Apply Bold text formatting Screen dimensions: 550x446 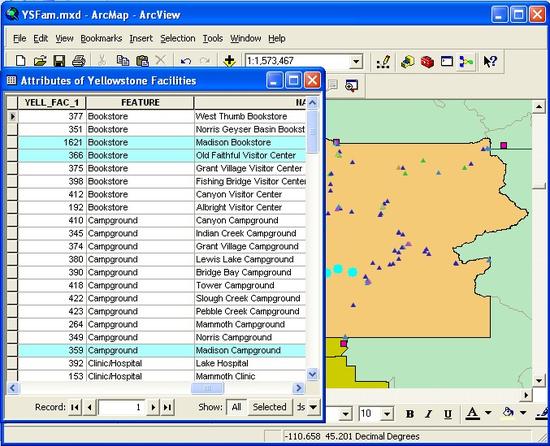[x=409, y=414]
